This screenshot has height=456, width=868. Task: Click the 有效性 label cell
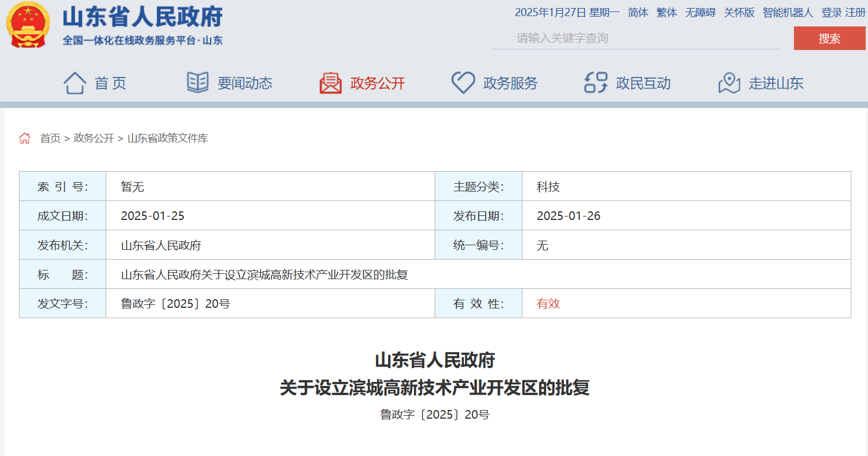tap(478, 304)
